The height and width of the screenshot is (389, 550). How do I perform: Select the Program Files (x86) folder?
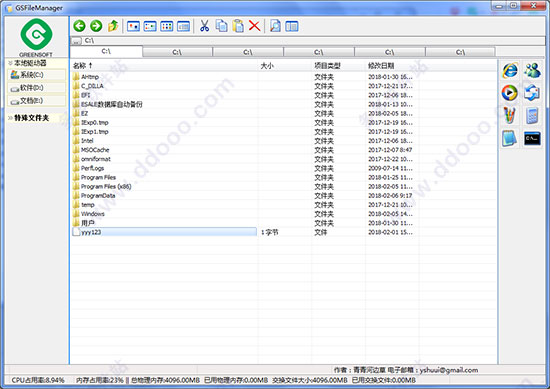pos(106,186)
